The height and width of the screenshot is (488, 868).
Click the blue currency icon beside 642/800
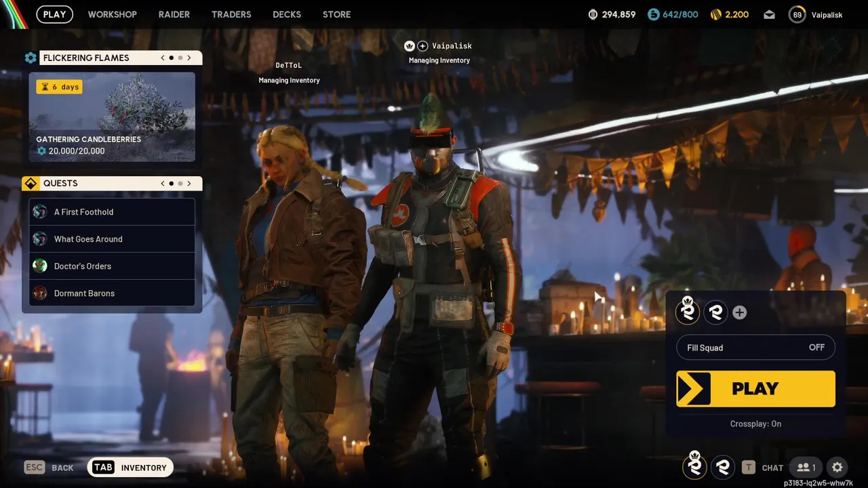[653, 14]
